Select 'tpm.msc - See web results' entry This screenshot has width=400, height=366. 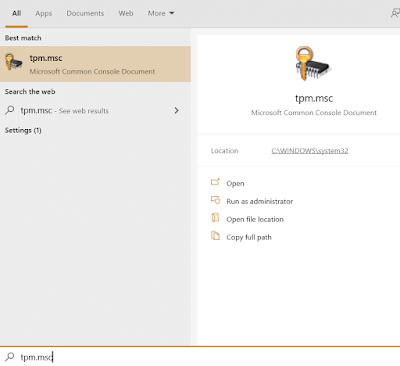[x=95, y=110]
